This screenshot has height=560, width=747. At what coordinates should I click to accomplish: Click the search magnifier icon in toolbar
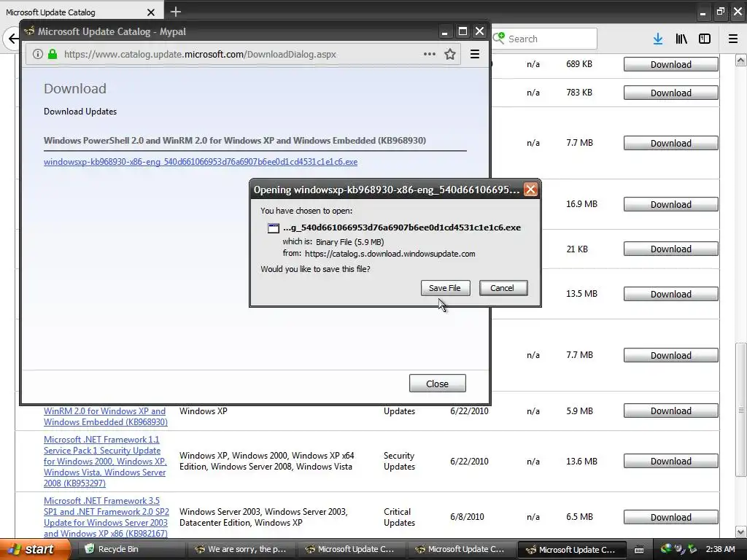(x=499, y=38)
